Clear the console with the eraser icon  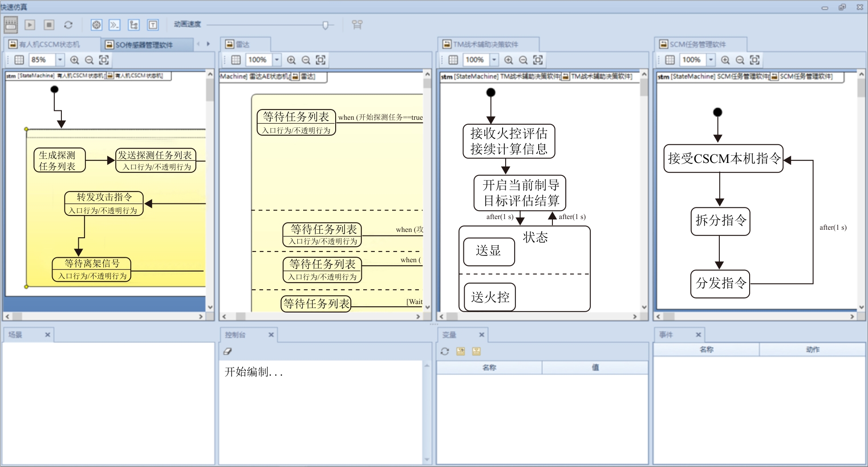(227, 351)
